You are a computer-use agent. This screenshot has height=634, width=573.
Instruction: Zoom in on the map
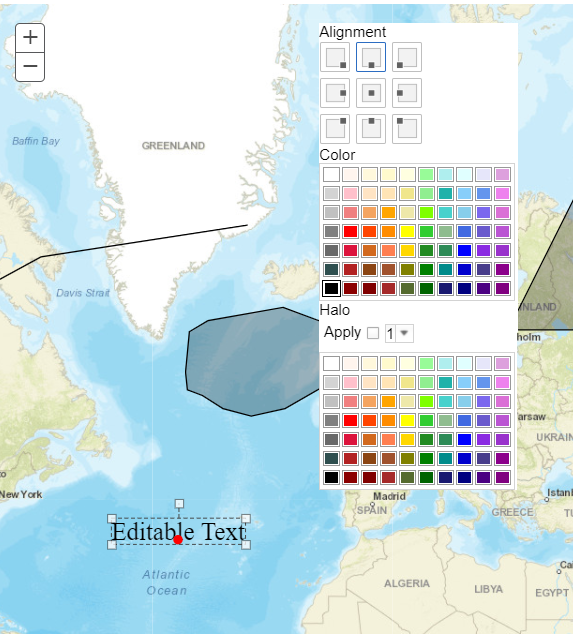point(30,38)
